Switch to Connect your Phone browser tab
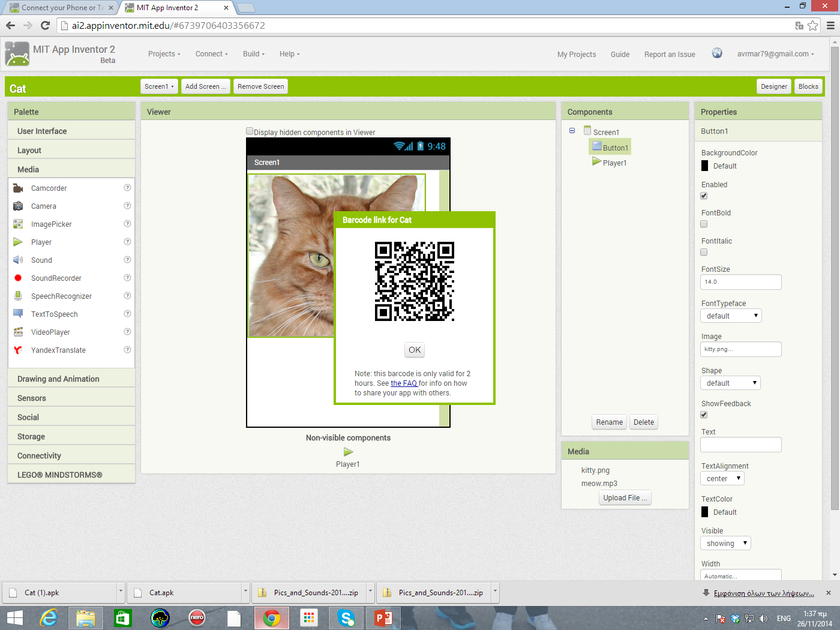The width and height of the screenshot is (840, 630). (x=62, y=8)
